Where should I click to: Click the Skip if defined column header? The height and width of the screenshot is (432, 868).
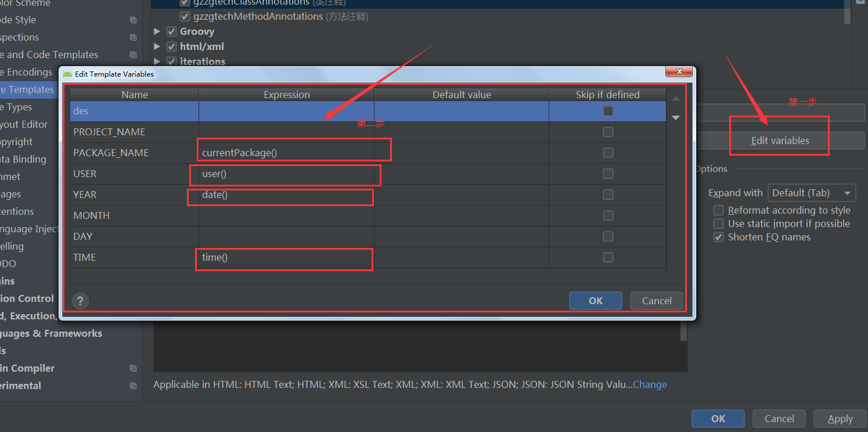tap(607, 95)
